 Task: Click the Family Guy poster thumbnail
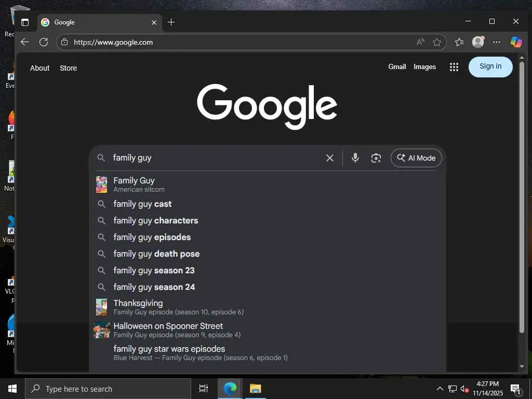(x=101, y=184)
